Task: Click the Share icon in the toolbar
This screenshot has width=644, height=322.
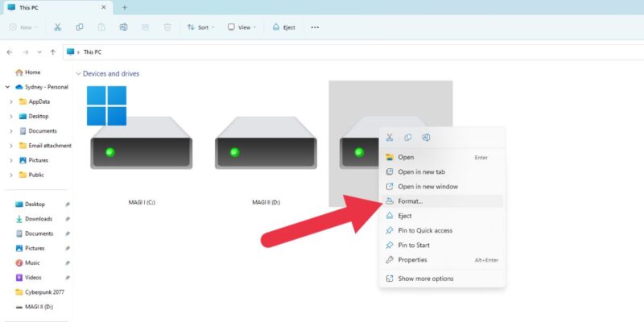Action: [146, 27]
